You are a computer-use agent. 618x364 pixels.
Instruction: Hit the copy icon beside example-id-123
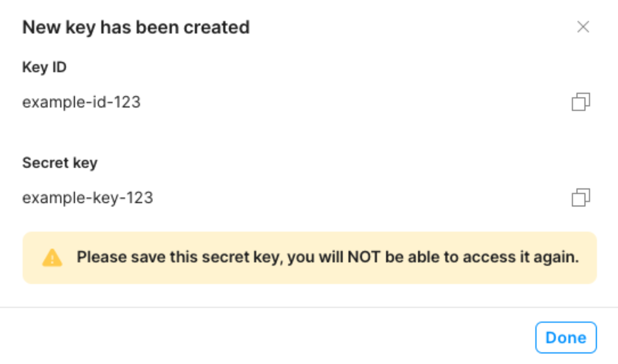(580, 102)
